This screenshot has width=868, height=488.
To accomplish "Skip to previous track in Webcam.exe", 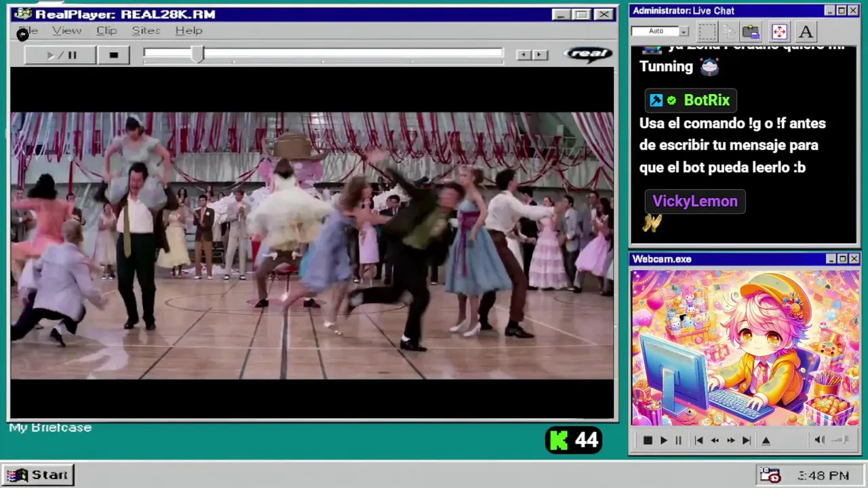I will (x=698, y=441).
